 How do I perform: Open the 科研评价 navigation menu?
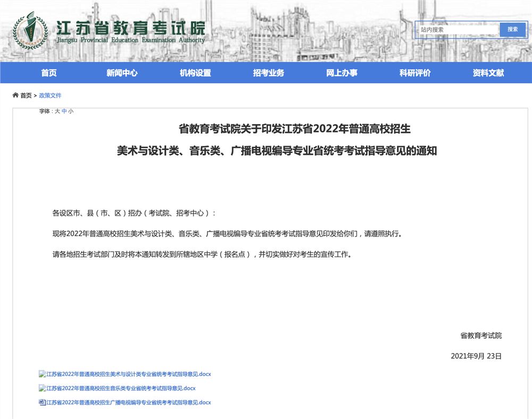pos(415,72)
